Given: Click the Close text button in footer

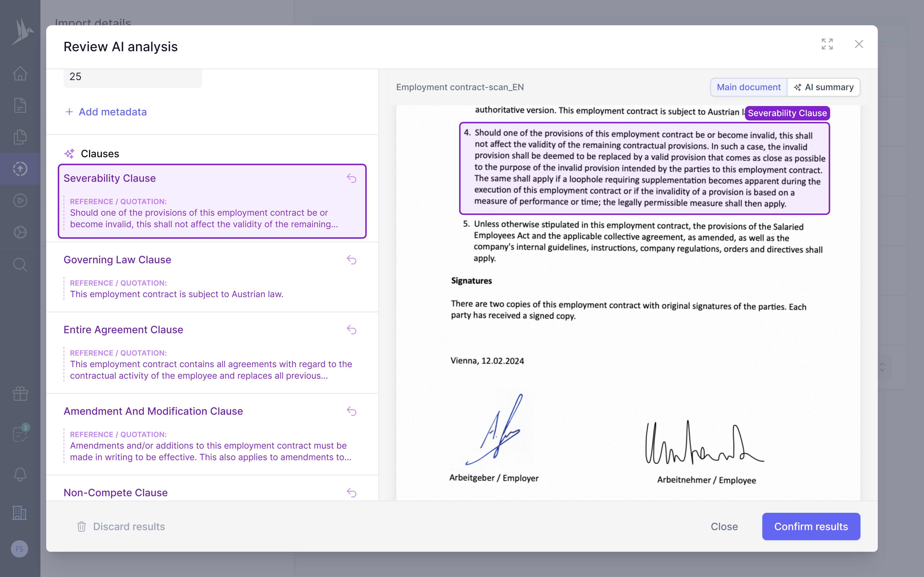Looking at the screenshot, I should [724, 527].
